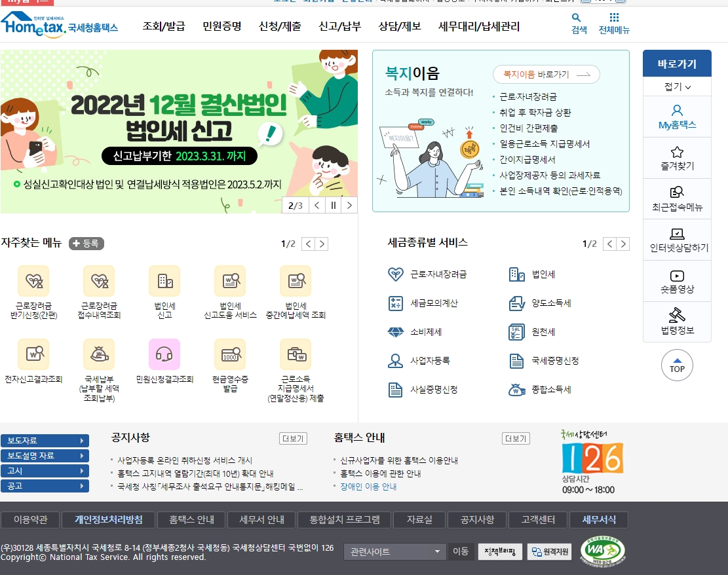Screen dimensions: 728x575
Task: Open 세금모의계산 calculator icon
Action: coord(396,303)
